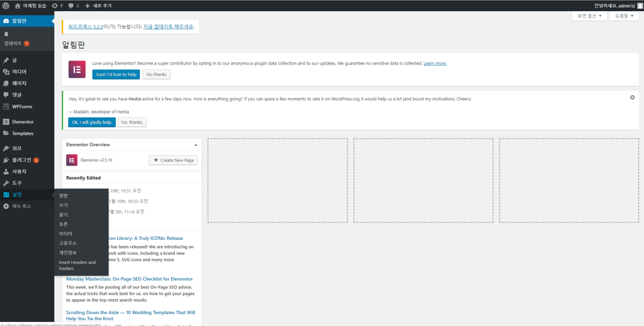Click Elementor v2.5.16 logo in overview widget
The width and height of the screenshot is (644, 326).
(x=72, y=160)
